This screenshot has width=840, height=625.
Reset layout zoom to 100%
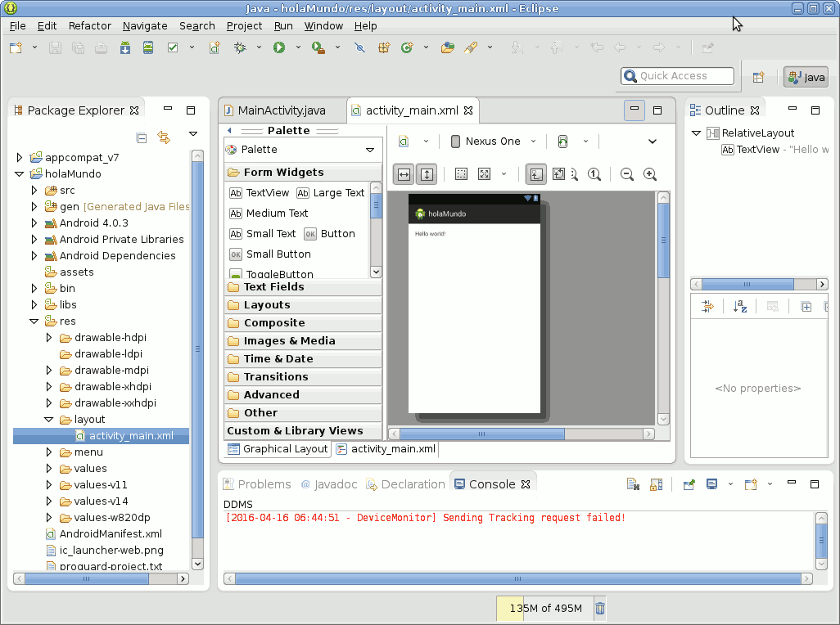(594, 174)
